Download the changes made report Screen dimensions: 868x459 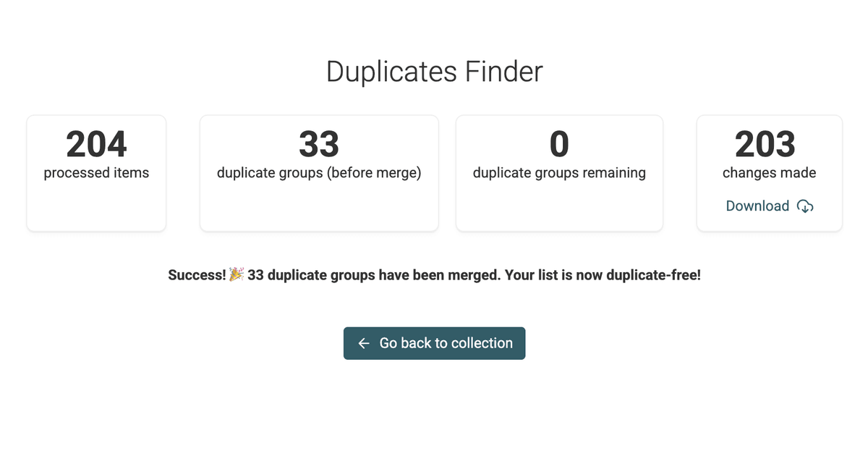click(770, 206)
